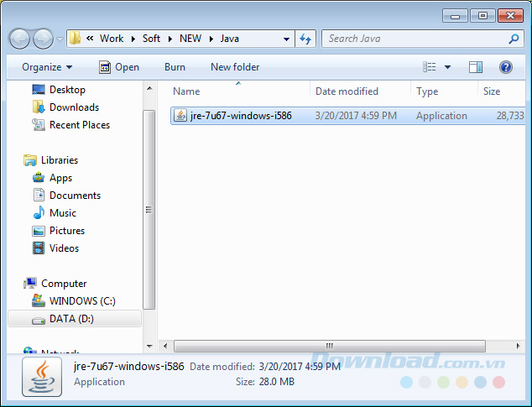Click Videos film strip icon

pyautogui.click(x=39, y=248)
